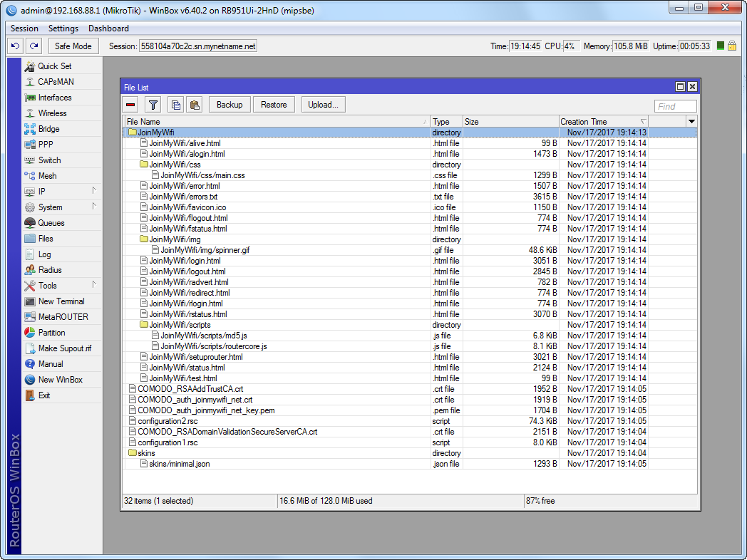The image size is (747, 560).
Task: Launch New WinBox
Action: [62, 380]
